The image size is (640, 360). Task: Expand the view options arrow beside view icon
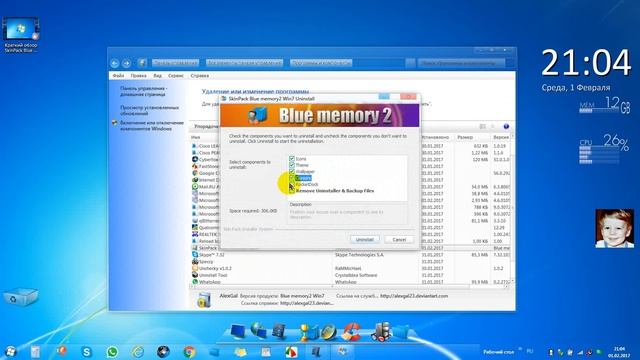[492, 127]
